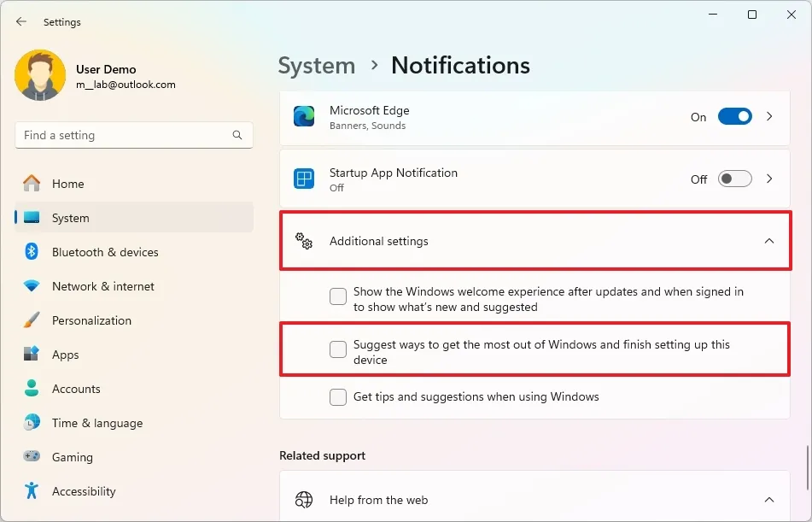Enable Startup App Notification toggle

point(734,179)
